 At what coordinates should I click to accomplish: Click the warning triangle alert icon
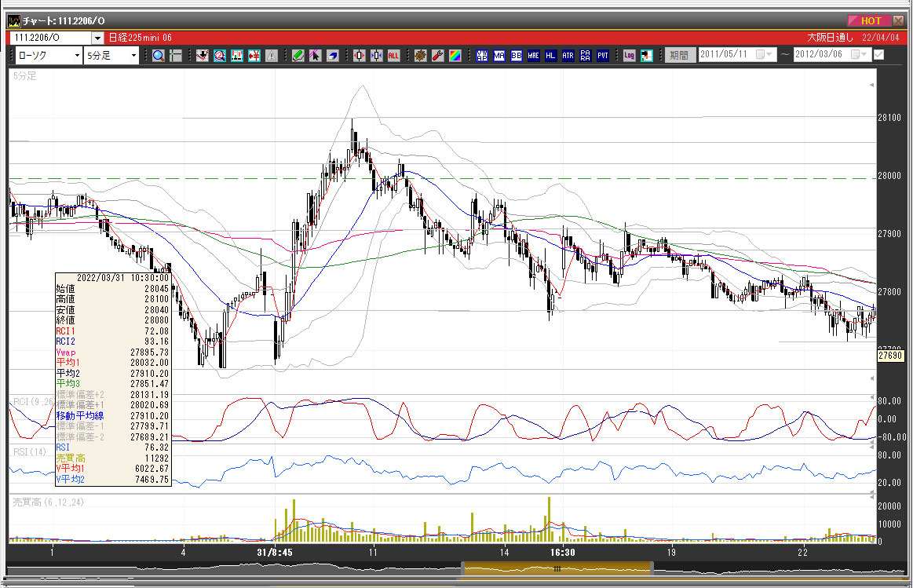(x=272, y=55)
